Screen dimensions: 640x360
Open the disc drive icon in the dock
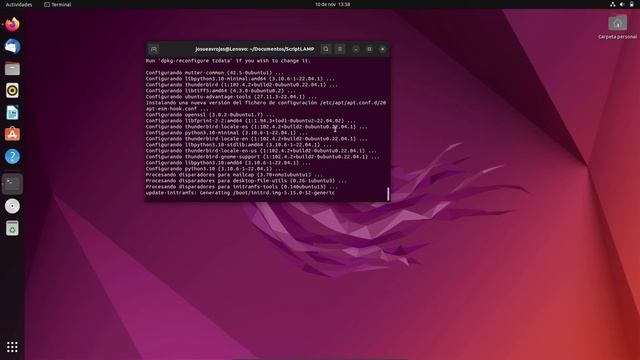click(x=12, y=206)
